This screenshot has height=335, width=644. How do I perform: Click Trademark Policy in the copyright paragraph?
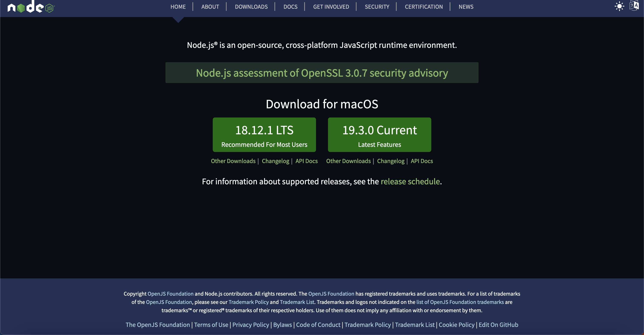tap(249, 302)
